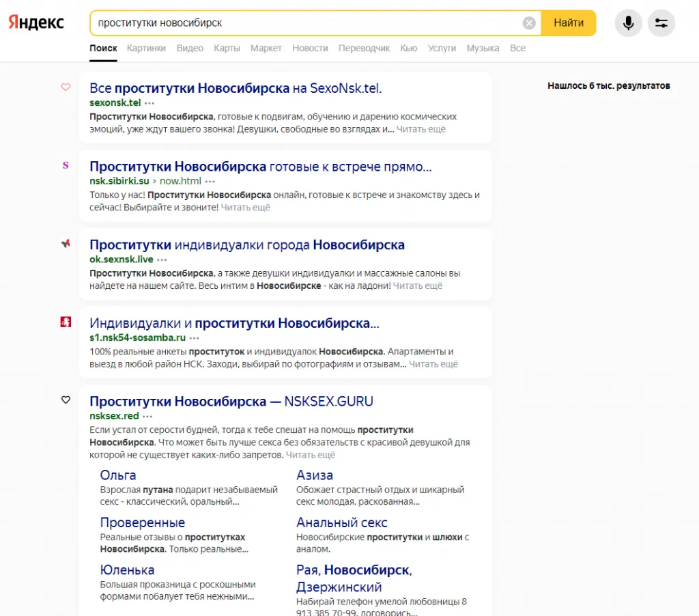Open the s1.nsk54-sosamba.ru URL link
699x616 pixels.
click(137, 337)
